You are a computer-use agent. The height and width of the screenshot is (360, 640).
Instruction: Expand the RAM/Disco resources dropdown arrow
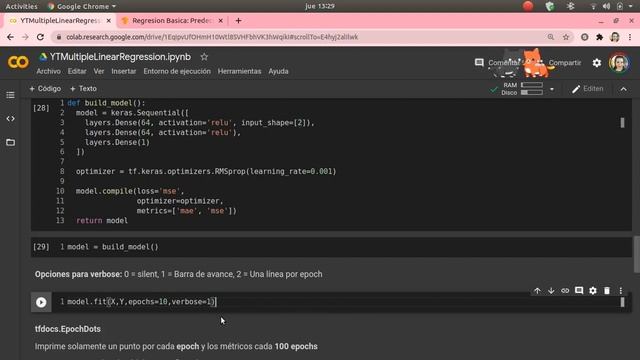click(x=552, y=89)
